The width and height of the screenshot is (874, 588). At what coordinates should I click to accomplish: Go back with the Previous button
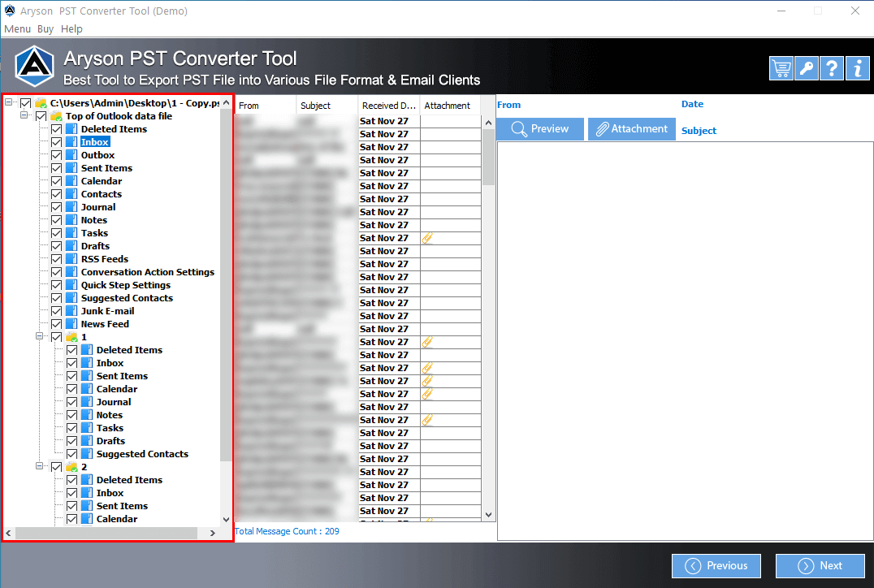[x=716, y=566]
